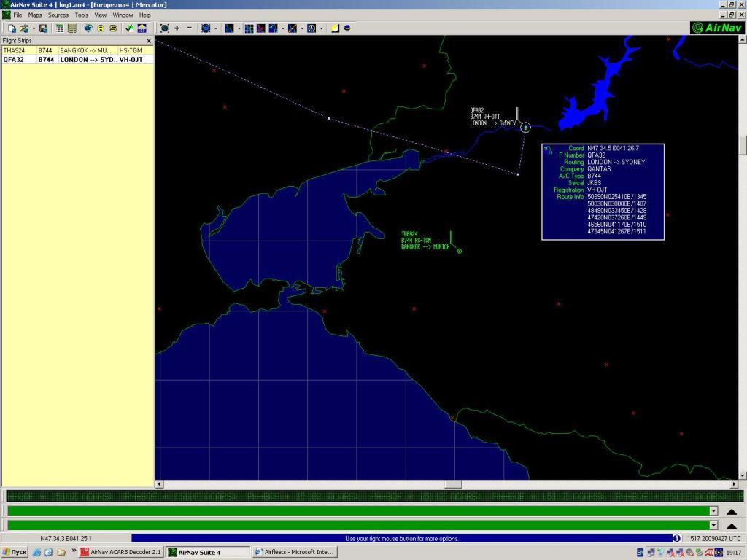Viewport: 747px width, 560px height.
Task: Click the Company QANTAS value in info box
Action: [599, 169]
